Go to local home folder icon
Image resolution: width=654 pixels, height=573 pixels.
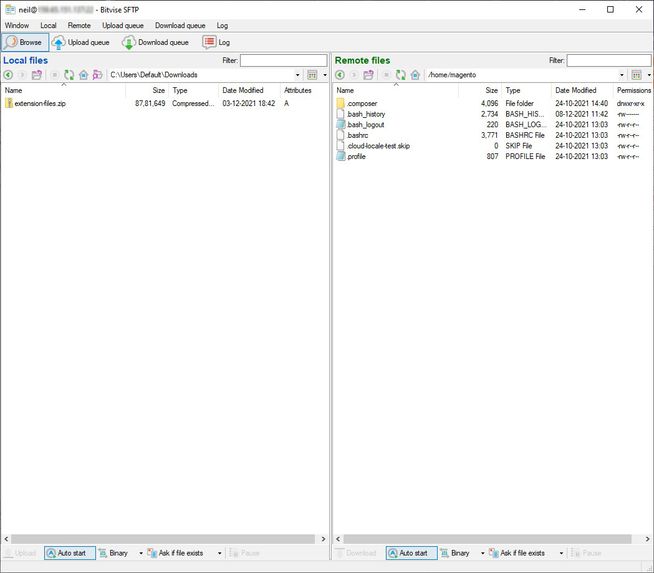[x=83, y=75]
